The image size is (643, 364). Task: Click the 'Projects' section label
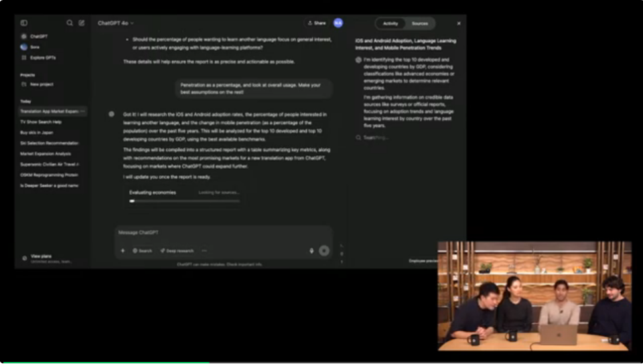click(28, 75)
